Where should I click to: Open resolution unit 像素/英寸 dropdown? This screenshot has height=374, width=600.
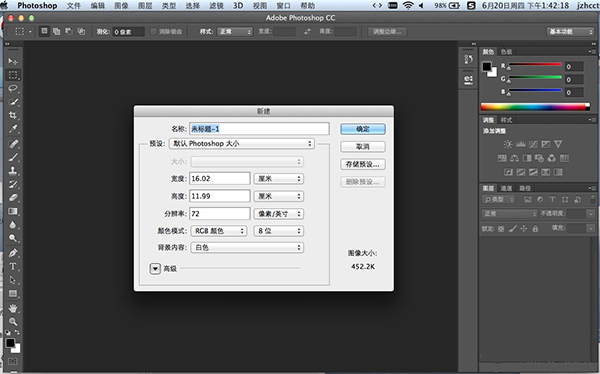point(279,214)
